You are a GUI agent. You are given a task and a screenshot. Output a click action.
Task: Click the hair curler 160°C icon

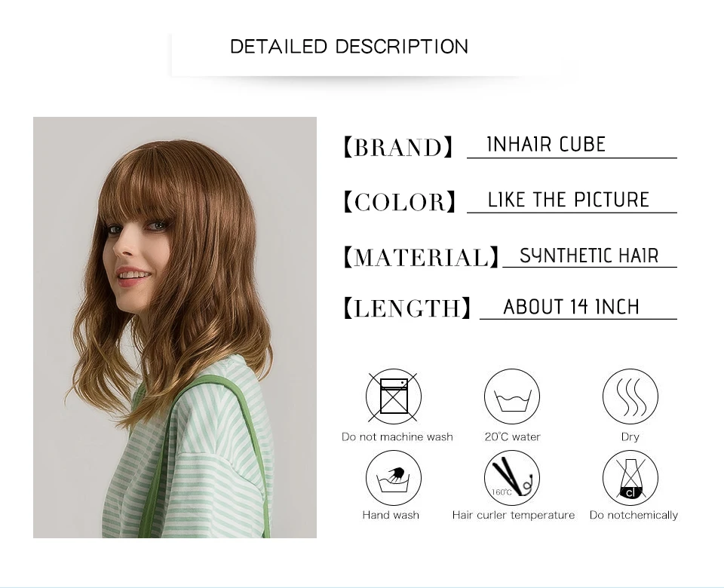511,478
